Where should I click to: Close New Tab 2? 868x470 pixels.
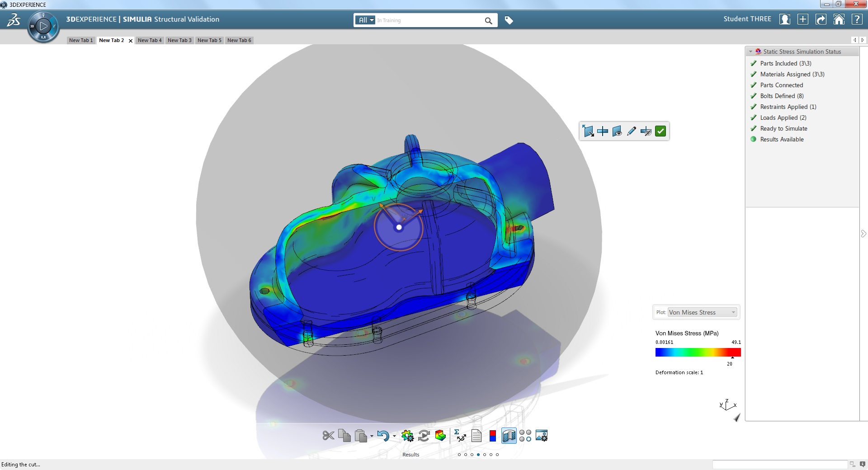click(x=131, y=41)
